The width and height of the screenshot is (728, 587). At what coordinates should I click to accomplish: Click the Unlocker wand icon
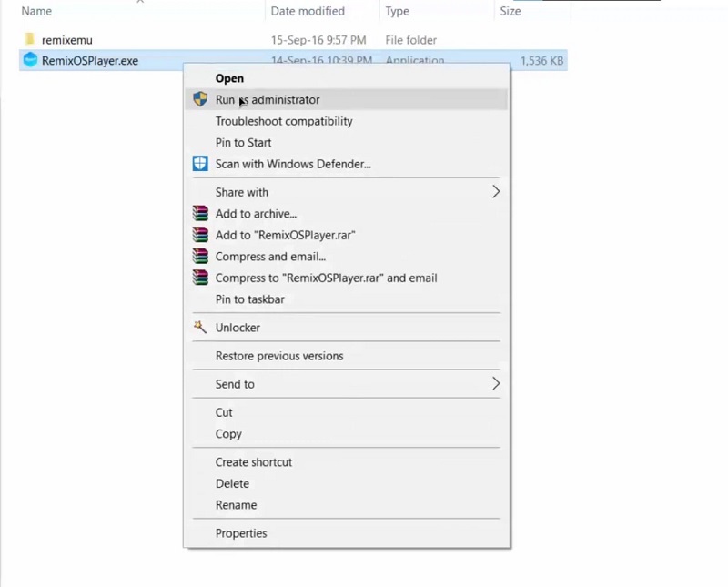pyautogui.click(x=200, y=328)
